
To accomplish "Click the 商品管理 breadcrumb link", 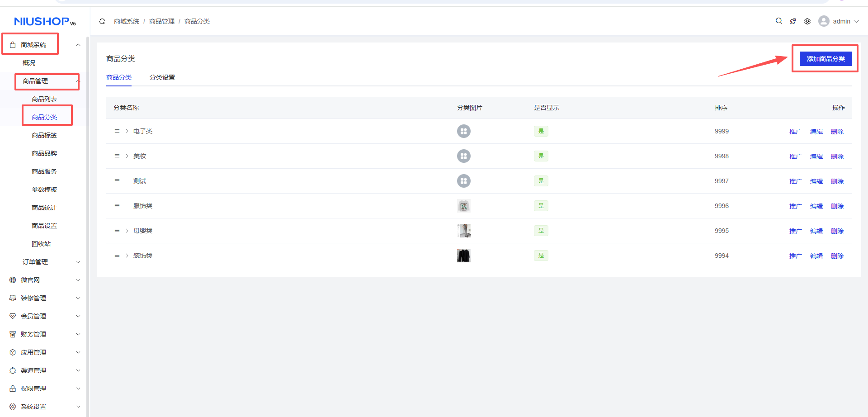I will [162, 21].
